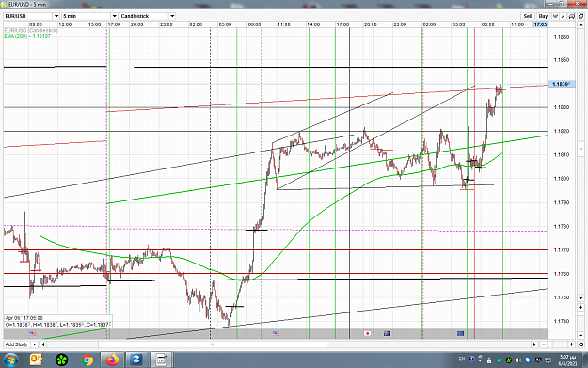Select the trend line drawing tool
The width and height of the screenshot is (588, 368).
pyautogui.click(x=564, y=16)
